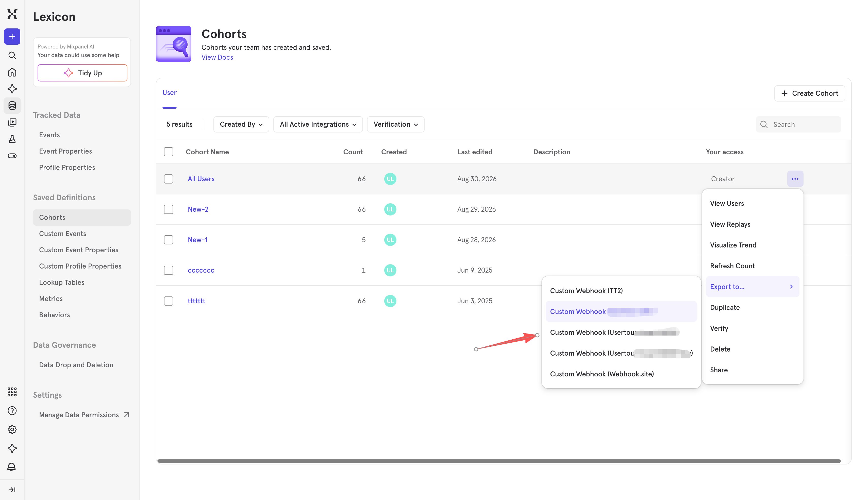Click the Mixpanel logo icon
Screen dimensions: 868x500
pyautogui.click(x=12, y=14)
